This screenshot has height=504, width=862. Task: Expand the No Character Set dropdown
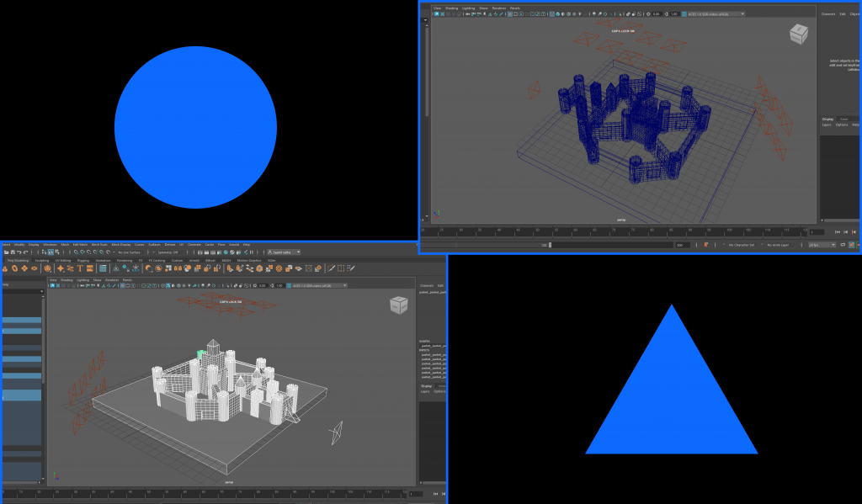(743, 245)
